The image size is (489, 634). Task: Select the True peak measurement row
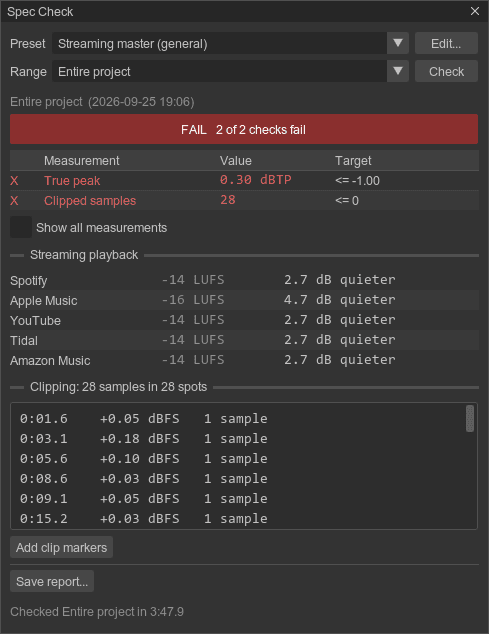pos(244,180)
